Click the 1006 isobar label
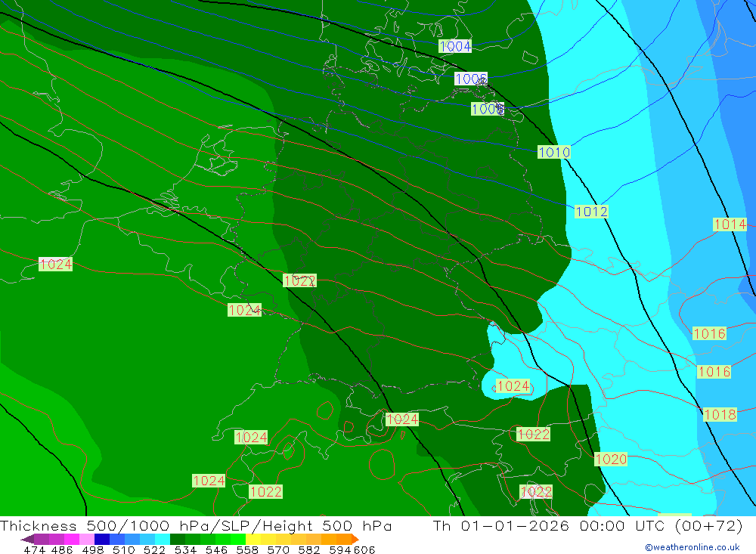This screenshot has width=756, height=554. [470, 79]
